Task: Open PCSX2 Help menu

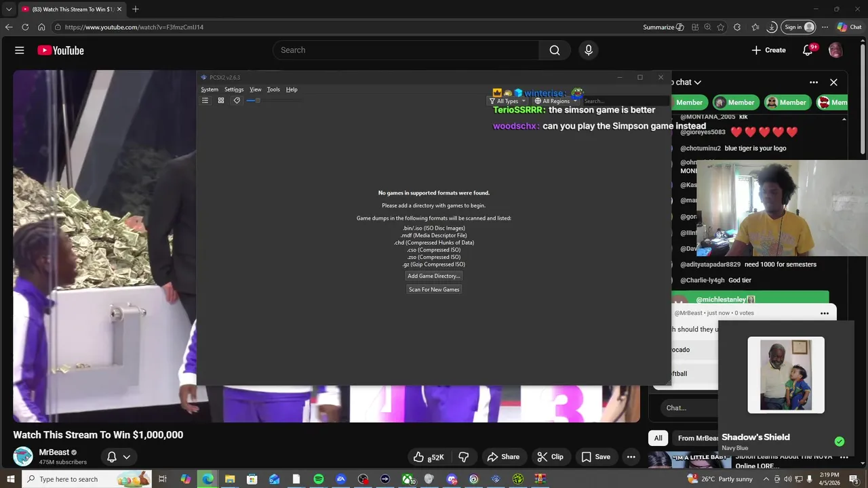Action: pyautogui.click(x=292, y=89)
